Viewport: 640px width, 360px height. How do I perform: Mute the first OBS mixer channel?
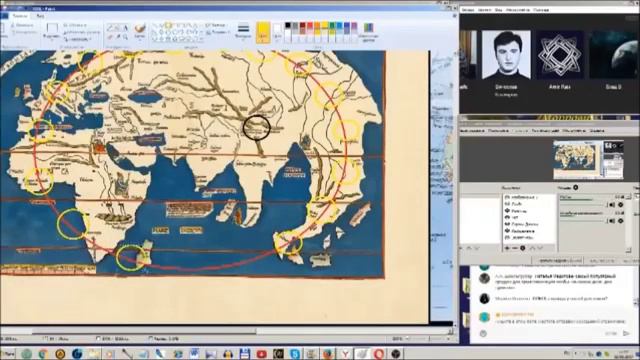[x=612, y=204]
